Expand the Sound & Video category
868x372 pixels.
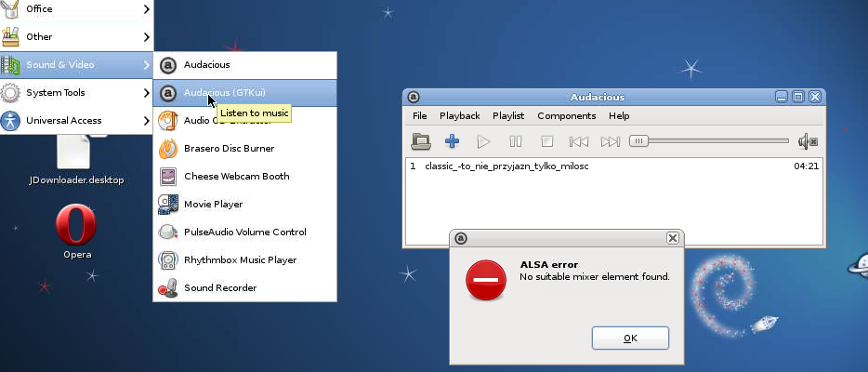tap(76, 65)
